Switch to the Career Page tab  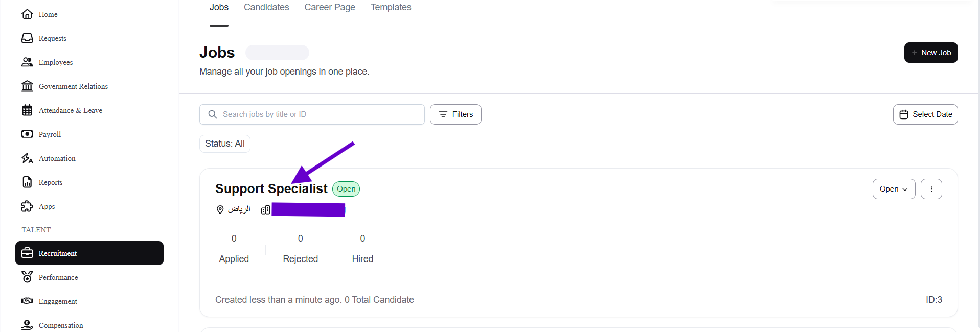click(330, 7)
